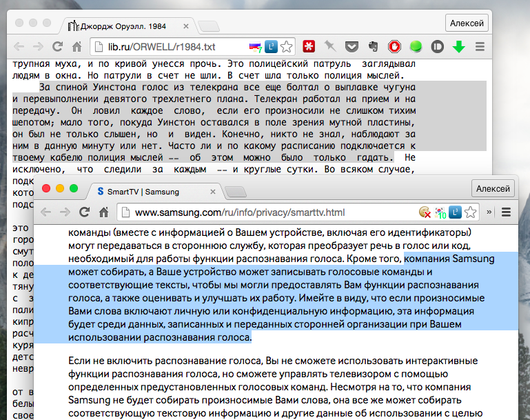Screen dimensions: 530x420
Task: Click the Алексей profile button in Orwell window
Action: (467, 23)
